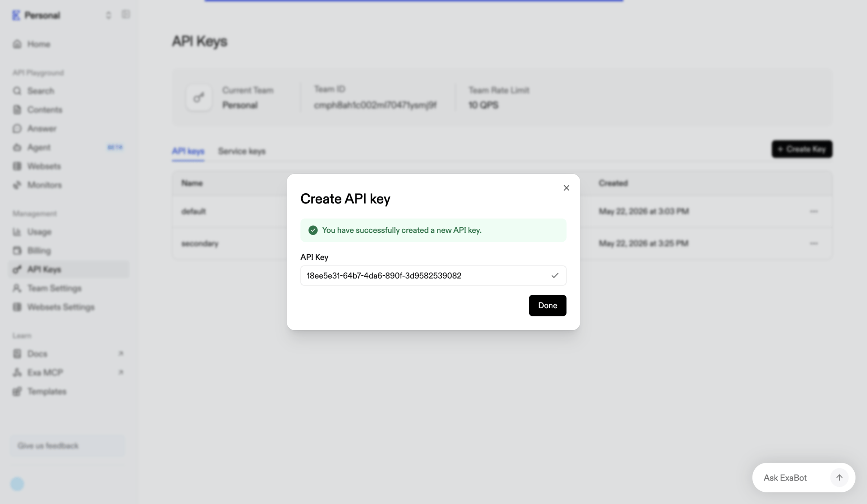Click the 10 QPS rate limit value

point(483,105)
